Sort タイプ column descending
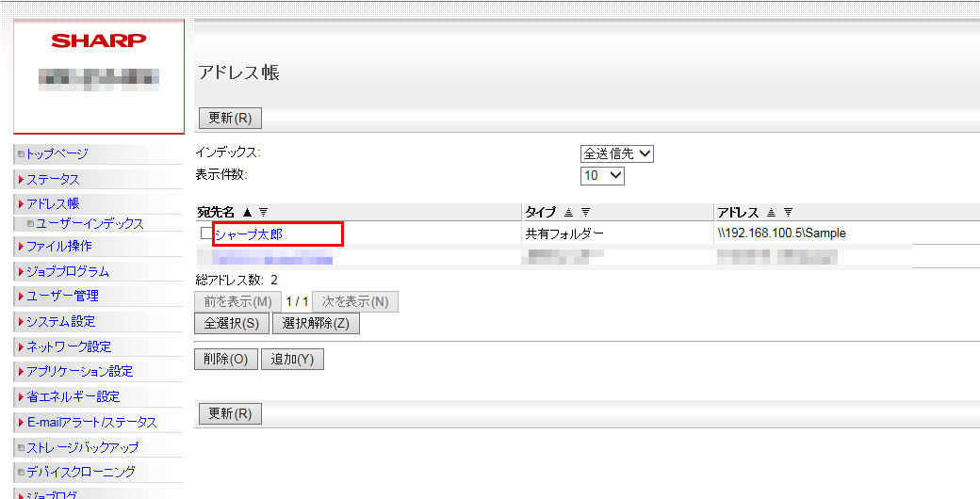The height and width of the screenshot is (499, 980). point(585,212)
